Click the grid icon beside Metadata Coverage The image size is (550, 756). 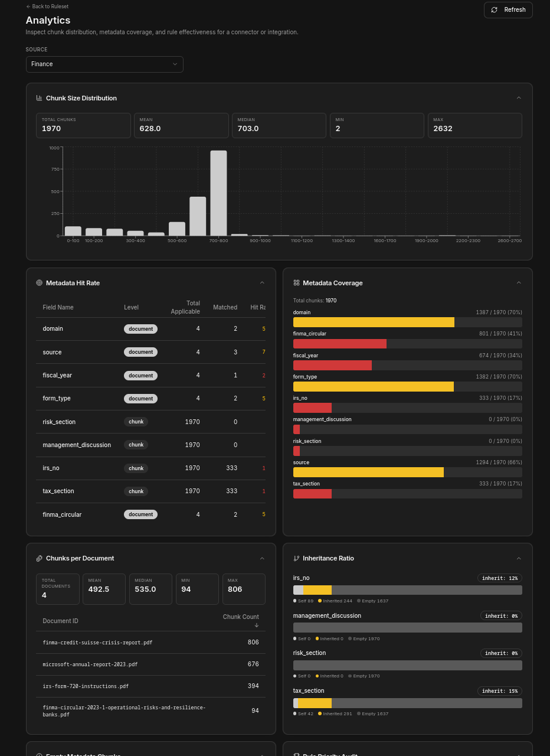pyautogui.click(x=296, y=283)
